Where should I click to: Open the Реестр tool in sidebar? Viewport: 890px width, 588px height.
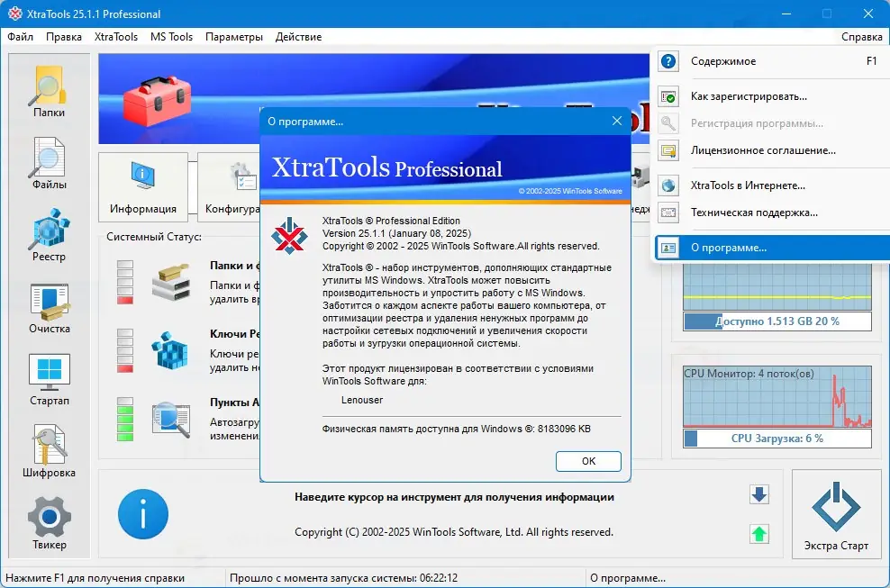[x=49, y=235]
